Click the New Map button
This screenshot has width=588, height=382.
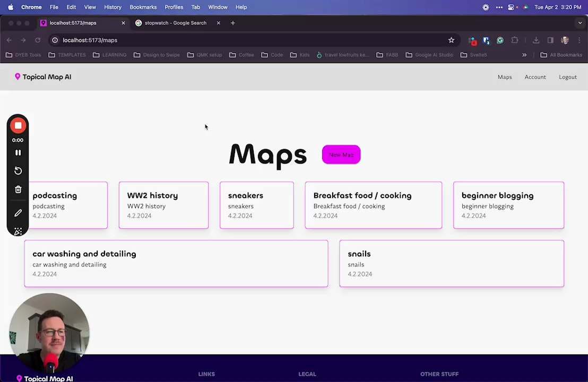click(x=341, y=154)
